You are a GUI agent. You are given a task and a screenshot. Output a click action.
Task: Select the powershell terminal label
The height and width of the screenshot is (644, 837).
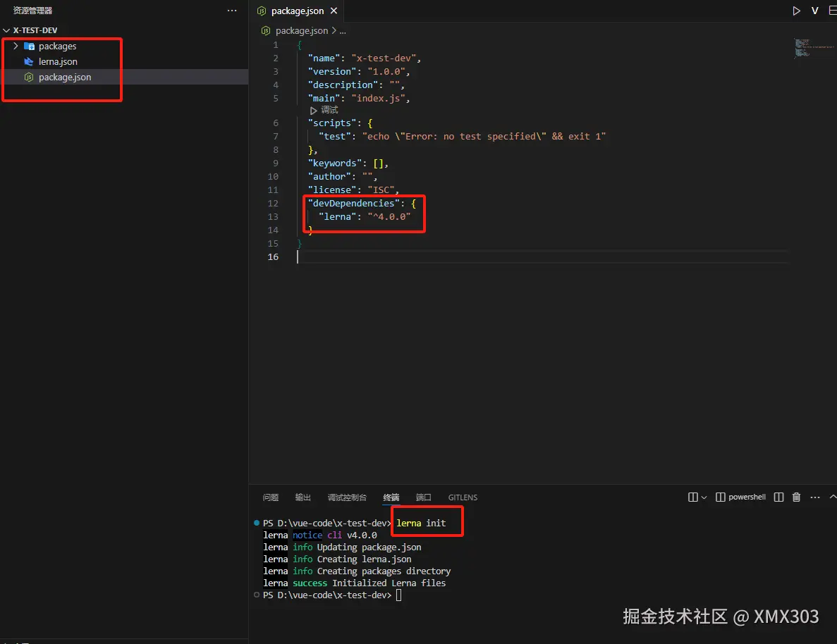[747, 497]
